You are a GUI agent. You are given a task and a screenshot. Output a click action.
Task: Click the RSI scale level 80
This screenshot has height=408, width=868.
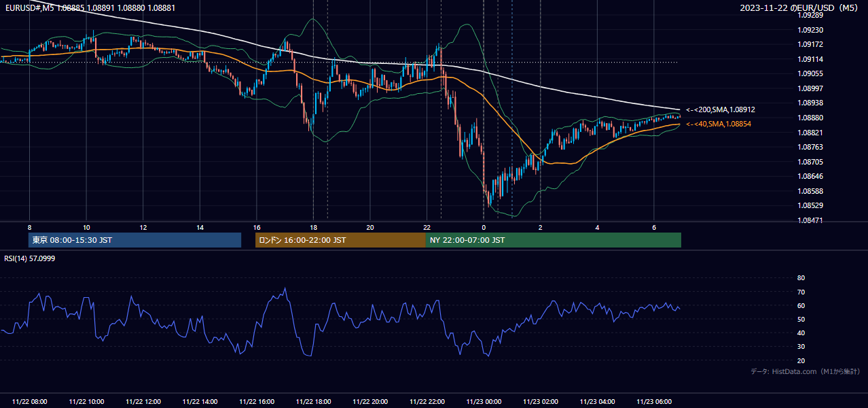[x=801, y=278]
